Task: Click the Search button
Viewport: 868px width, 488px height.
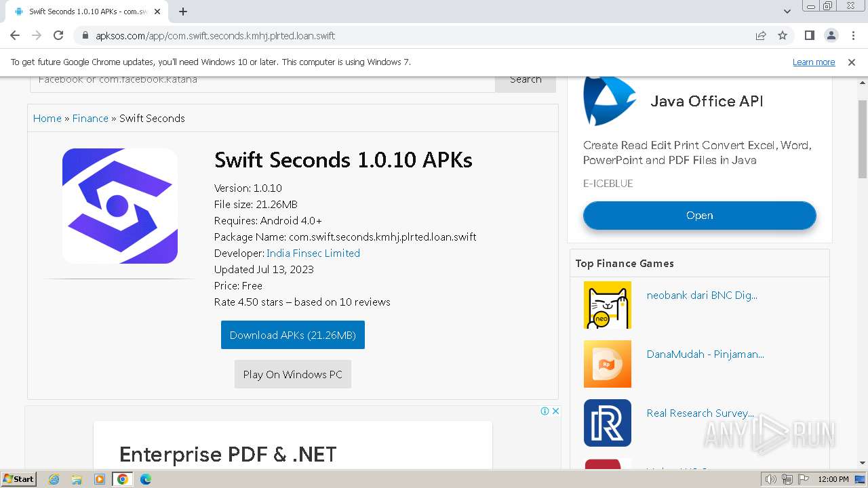Action: pos(526,80)
